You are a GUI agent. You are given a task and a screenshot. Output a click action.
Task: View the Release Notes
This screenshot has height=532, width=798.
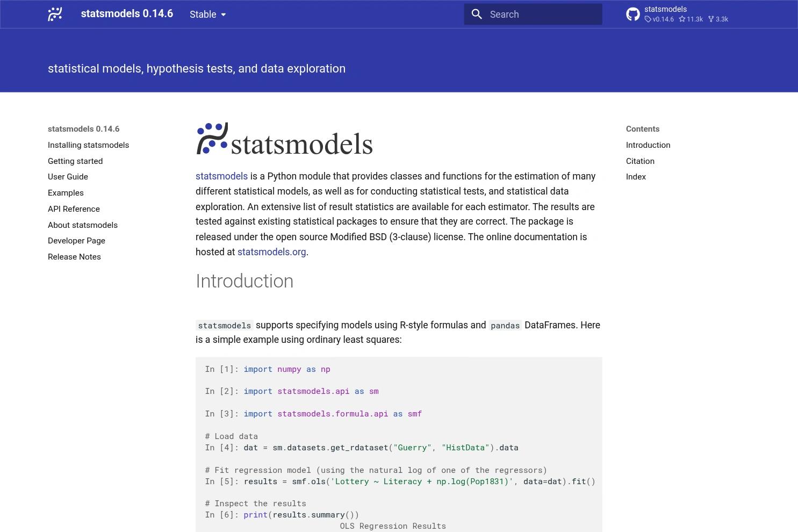(x=74, y=257)
